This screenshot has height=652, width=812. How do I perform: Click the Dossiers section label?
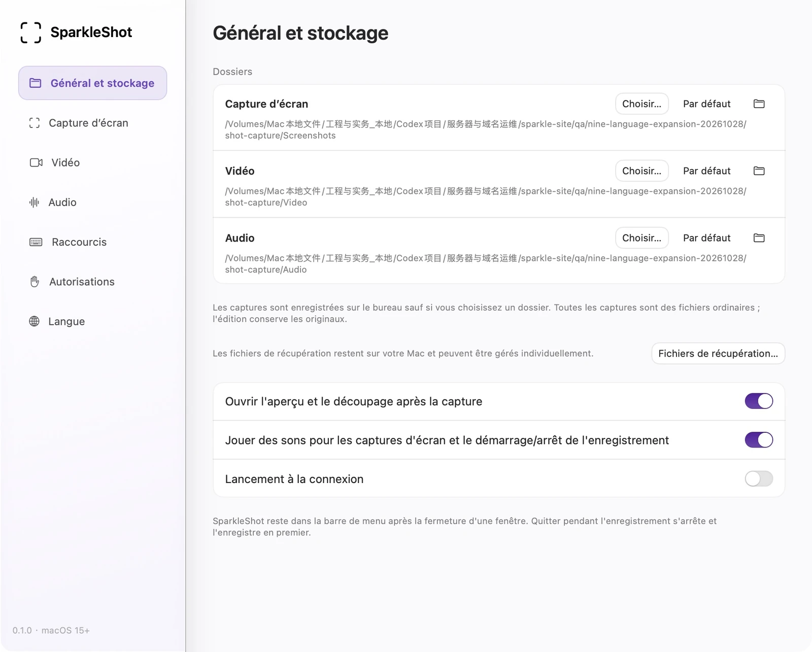(x=232, y=72)
